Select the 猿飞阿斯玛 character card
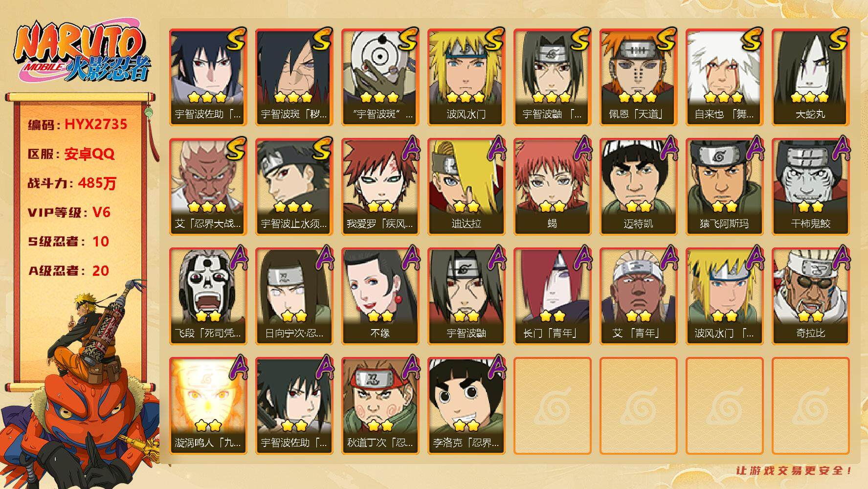Image resolution: width=868 pixels, height=489 pixels. [x=724, y=186]
